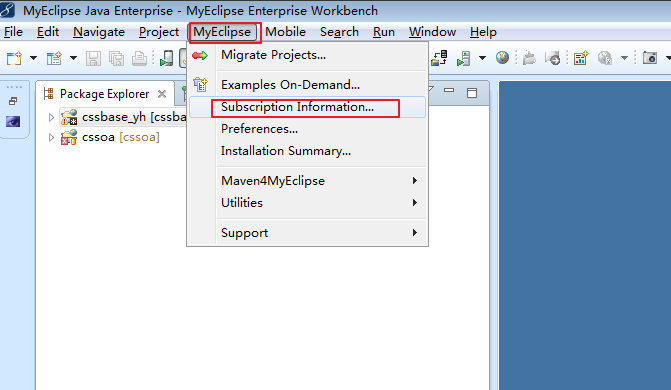Image resolution: width=671 pixels, height=390 pixels.
Task: Choose Installation Summary... menu entry
Action: (x=307, y=151)
